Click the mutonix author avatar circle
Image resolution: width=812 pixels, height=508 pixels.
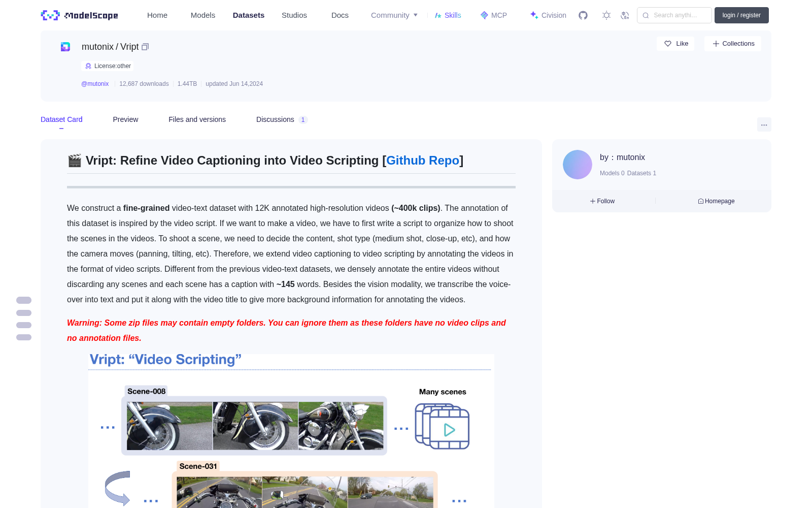click(x=578, y=165)
